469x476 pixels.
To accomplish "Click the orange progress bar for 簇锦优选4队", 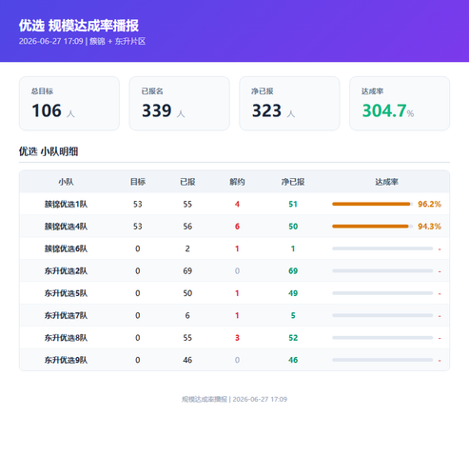I will point(370,227).
